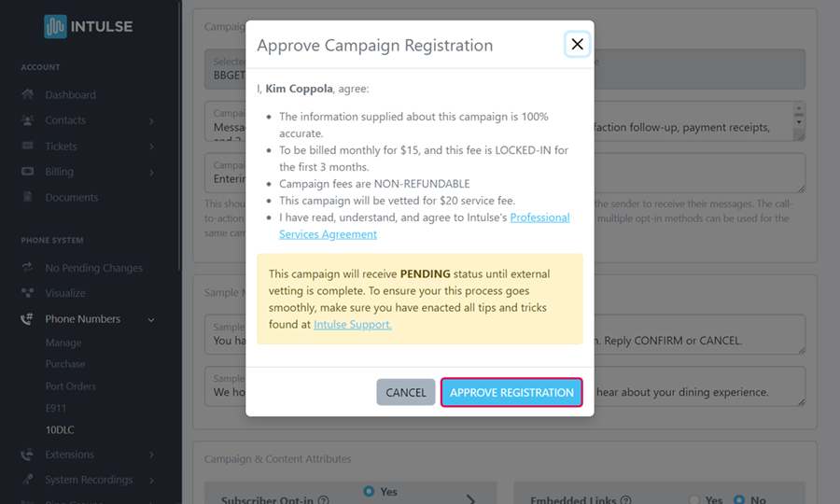Click the Dashboard sidebar icon
840x504 pixels.
pyautogui.click(x=28, y=95)
